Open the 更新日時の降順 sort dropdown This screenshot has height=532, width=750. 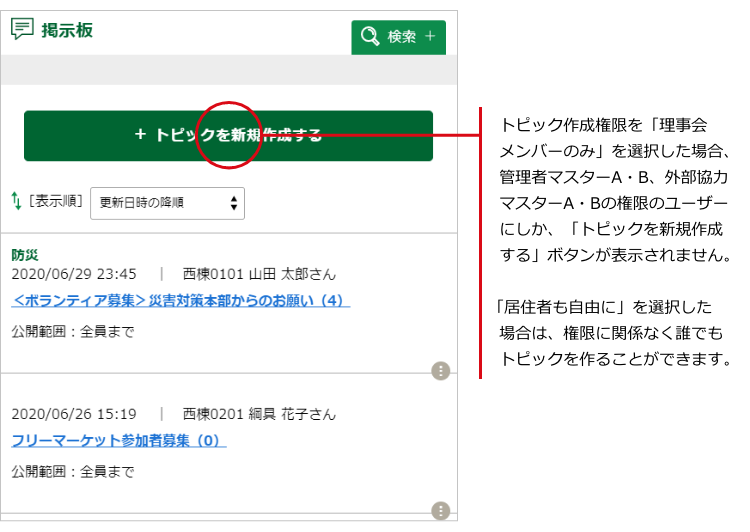point(167,203)
